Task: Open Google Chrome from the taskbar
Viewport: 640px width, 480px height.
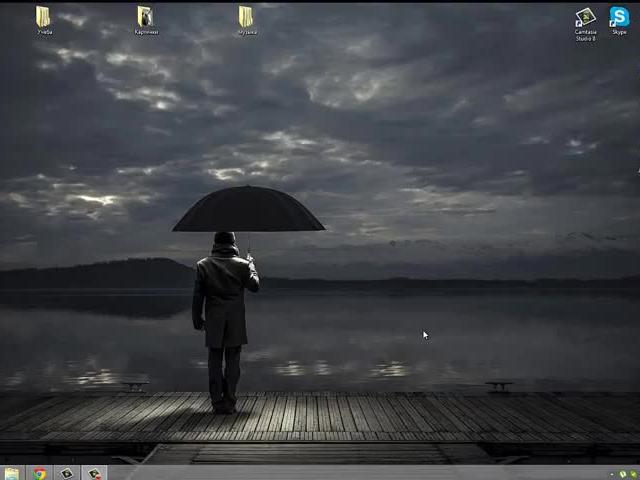Action: (39, 473)
